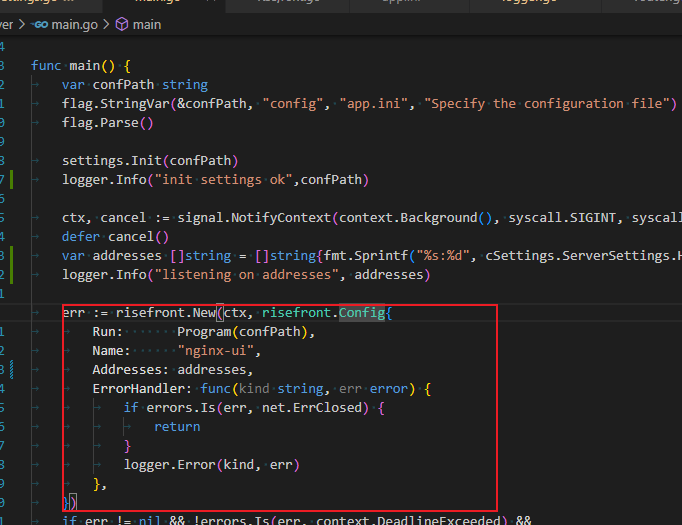Image resolution: width=682 pixels, height=525 pixels.
Task: Click the flag.Parse() call
Action: 107,123
